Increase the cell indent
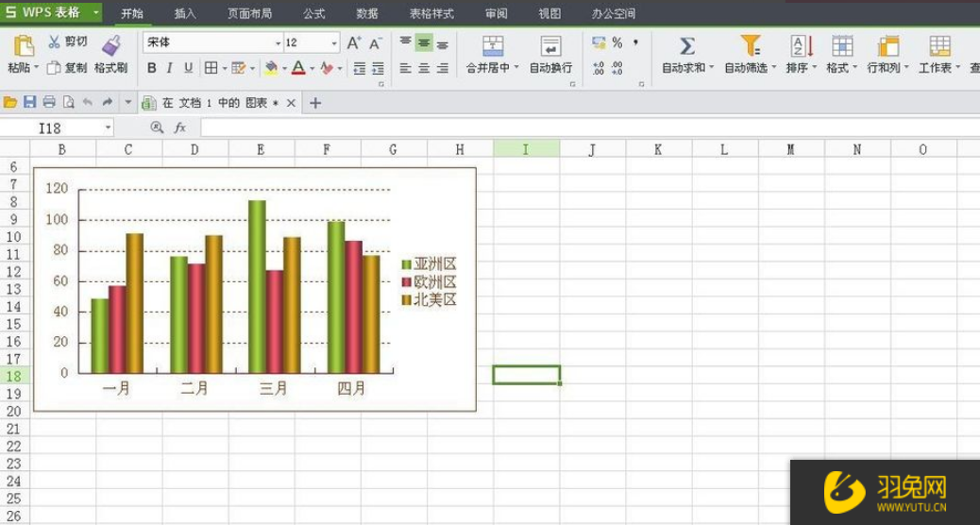The height and width of the screenshot is (525, 980). 379,68
